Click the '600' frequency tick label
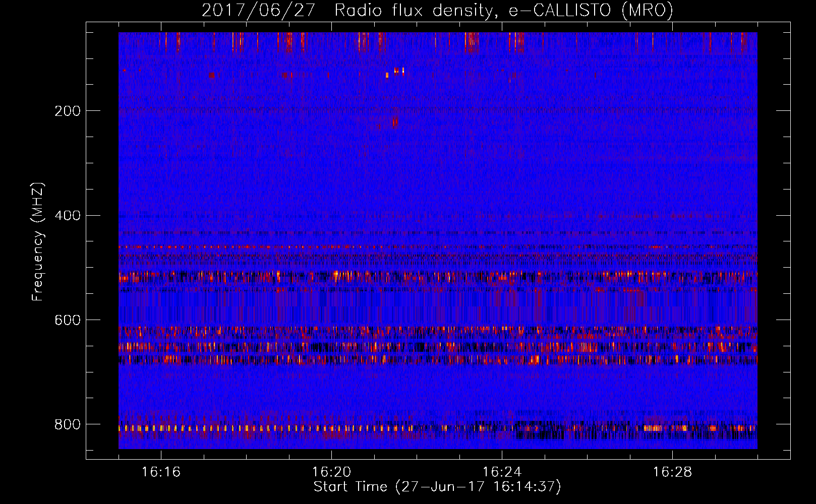The image size is (816, 504). (x=67, y=321)
